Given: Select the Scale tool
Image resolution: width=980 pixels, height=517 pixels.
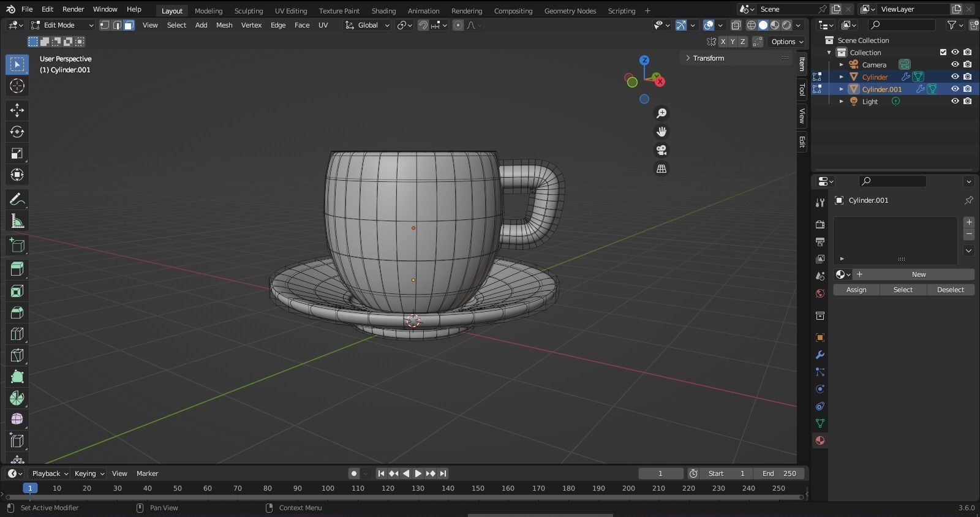Looking at the screenshot, I should pyautogui.click(x=17, y=153).
